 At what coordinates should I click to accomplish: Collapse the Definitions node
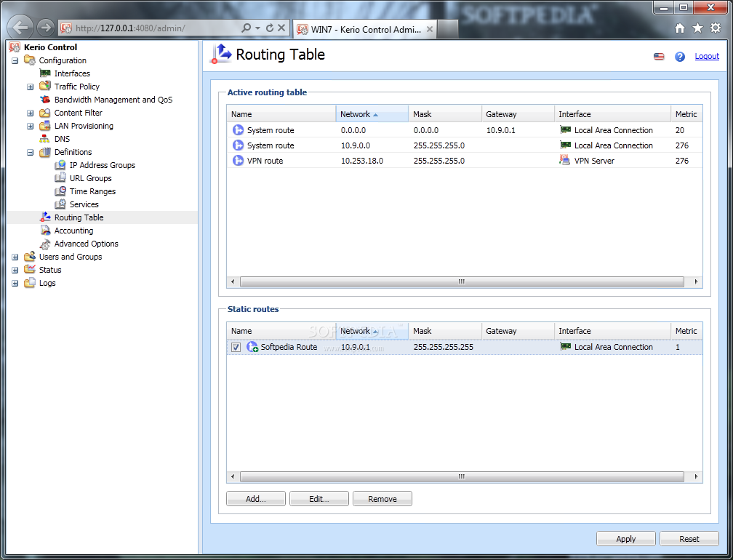click(x=31, y=152)
